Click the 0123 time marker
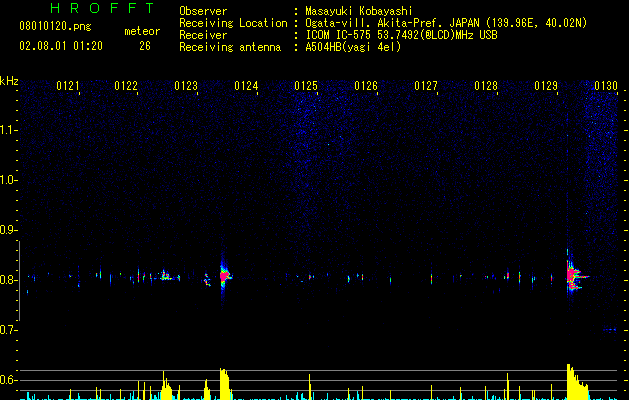629x400 pixels. click(186, 86)
